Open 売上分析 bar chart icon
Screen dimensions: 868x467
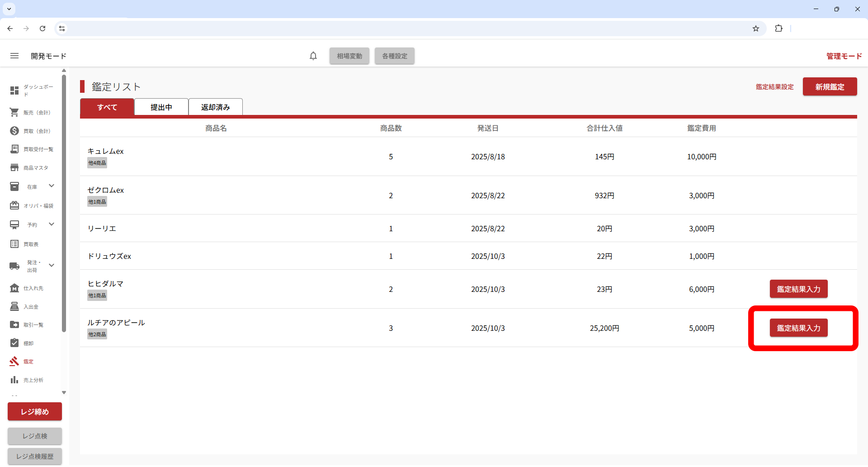tap(14, 380)
